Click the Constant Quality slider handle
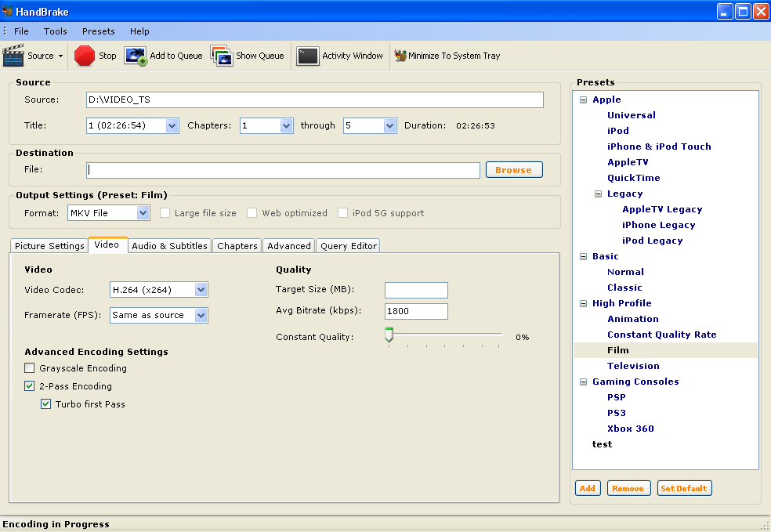This screenshot has width=771, height=532. coord(388,335)
